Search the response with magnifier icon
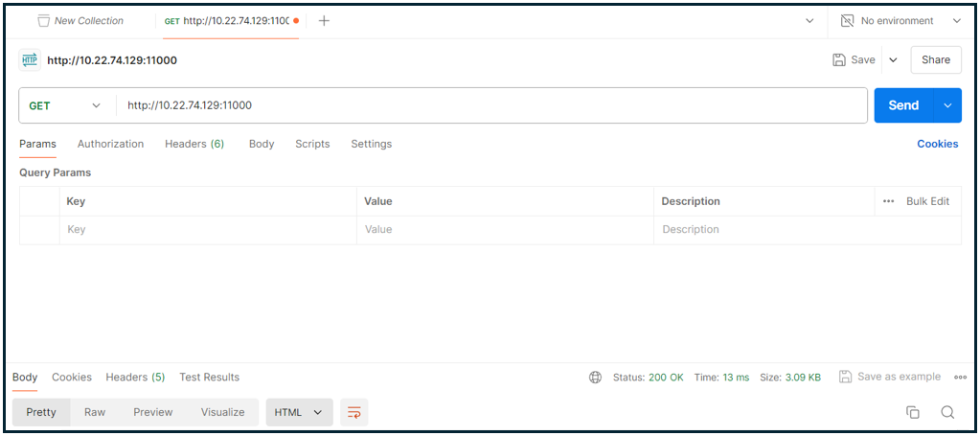 [947, 412]
